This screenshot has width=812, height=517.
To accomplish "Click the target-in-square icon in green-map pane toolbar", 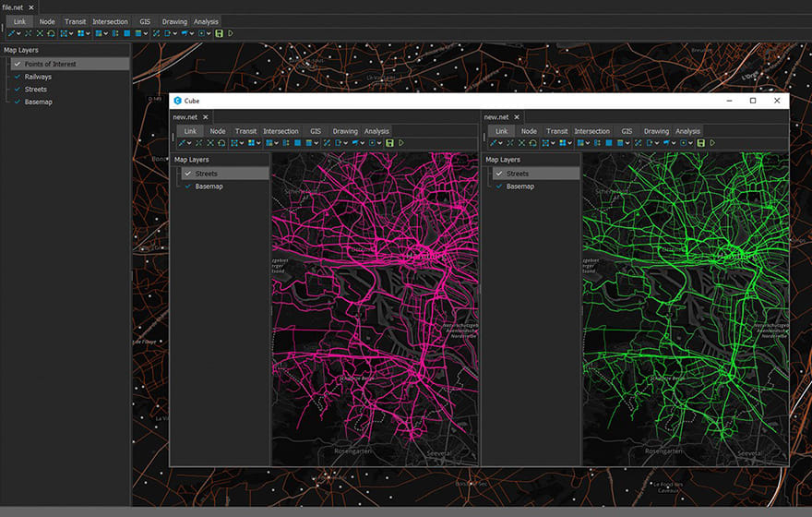I will coord(684,142).
